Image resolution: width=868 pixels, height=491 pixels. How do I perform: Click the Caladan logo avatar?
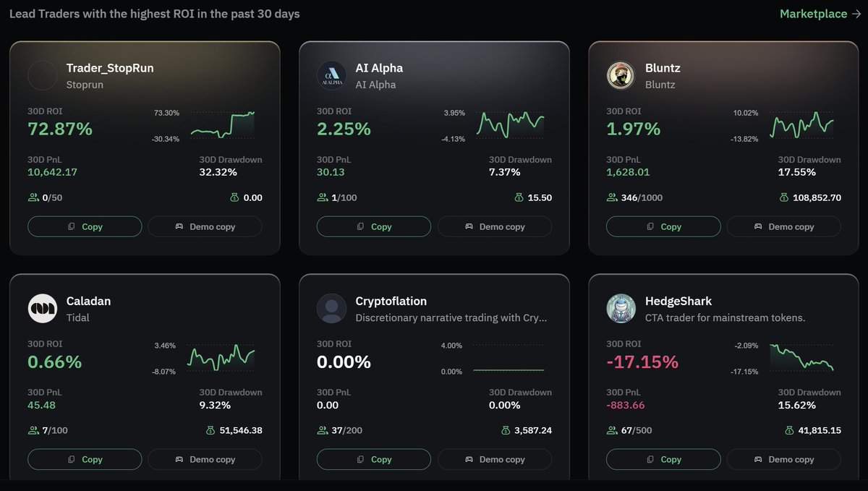point(42,309)
